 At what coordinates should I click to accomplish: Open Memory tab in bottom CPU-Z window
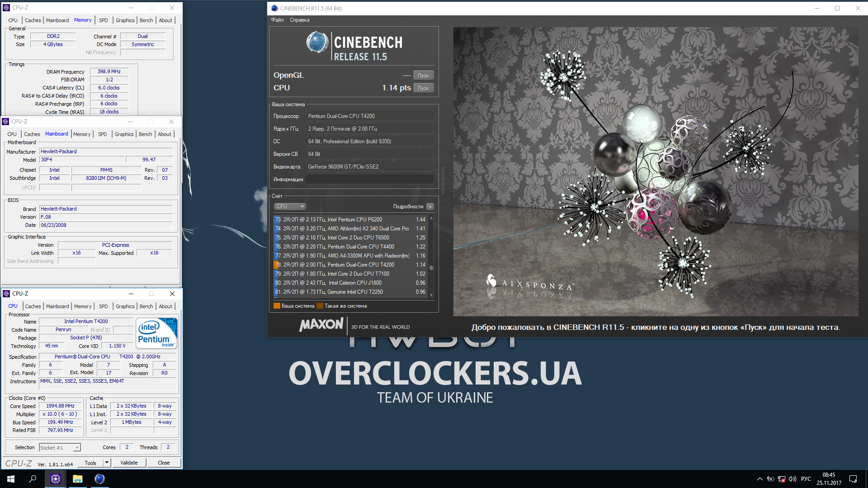tap(83, 306)
